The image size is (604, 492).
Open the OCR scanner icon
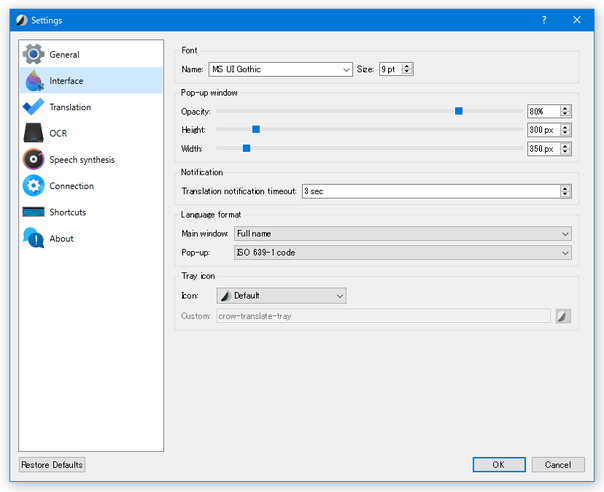(34, 133)
